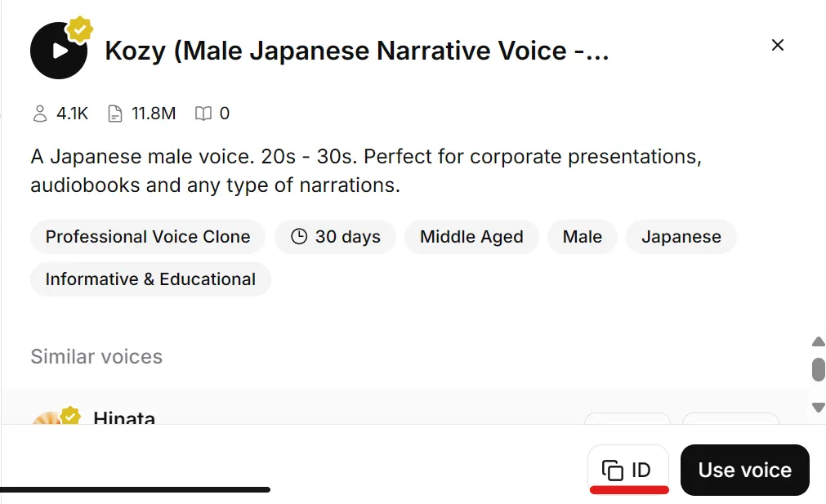Click the copy icon in ID button
Screen dimensions: 826x504
pyautogui.click(x=613, y=470)
